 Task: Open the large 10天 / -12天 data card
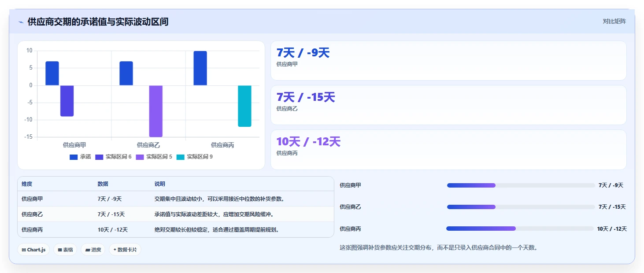[x=448, y=149]
